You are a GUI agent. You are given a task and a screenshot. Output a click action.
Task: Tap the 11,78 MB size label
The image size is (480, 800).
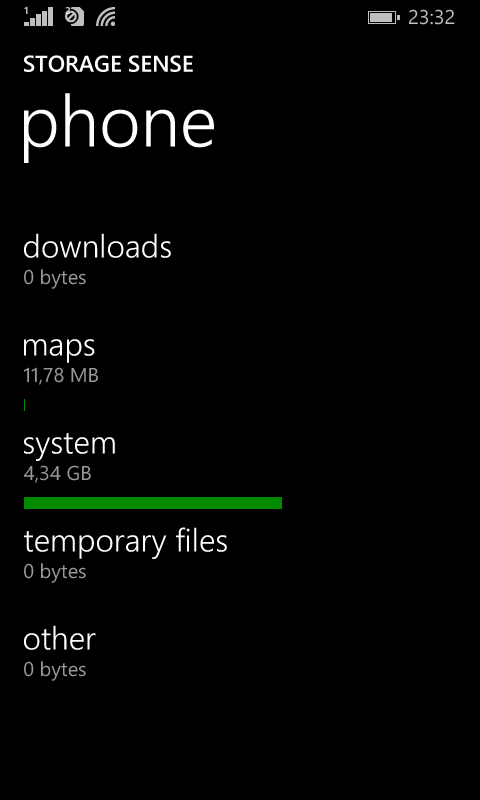tap(61, 376)
